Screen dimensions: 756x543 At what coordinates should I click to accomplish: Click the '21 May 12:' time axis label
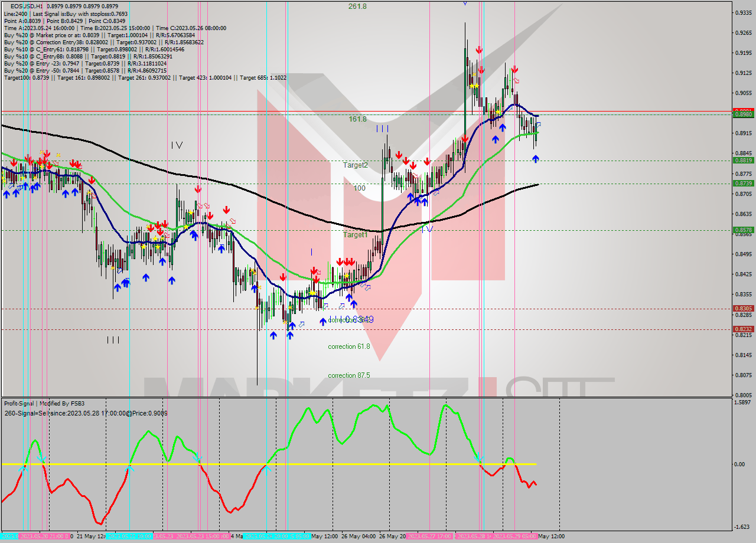pyautogui.click(x=92, y=537)
